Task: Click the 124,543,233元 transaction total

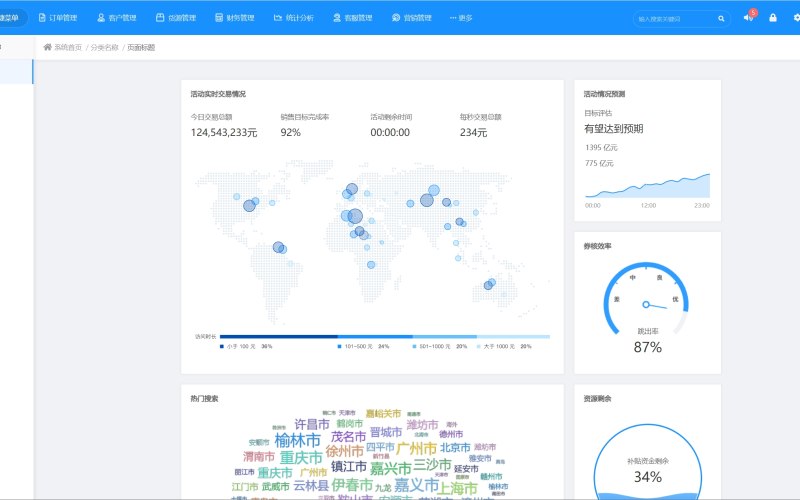Action: pyautogui.click(x=224, y=133)
